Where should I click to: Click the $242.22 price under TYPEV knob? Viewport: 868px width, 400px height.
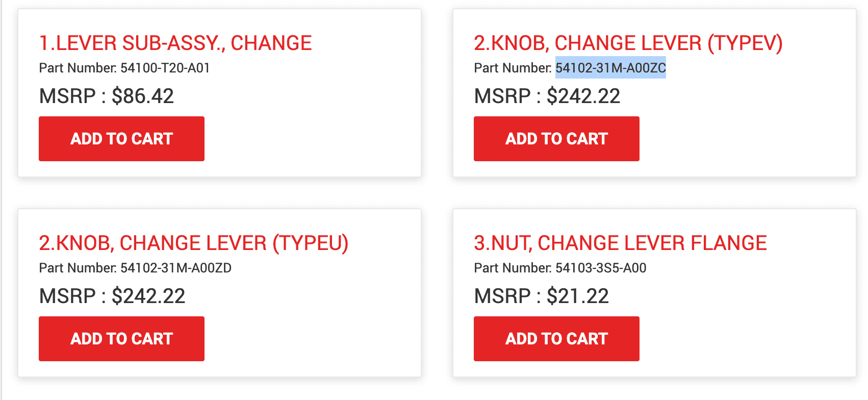pos(584,96)
